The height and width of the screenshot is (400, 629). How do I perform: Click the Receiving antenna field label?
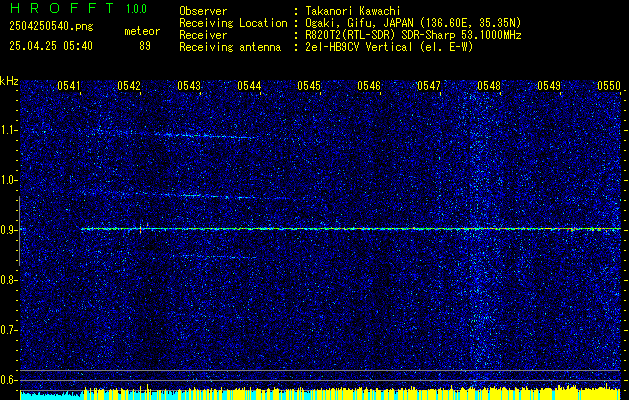click(x=230, y=47)
